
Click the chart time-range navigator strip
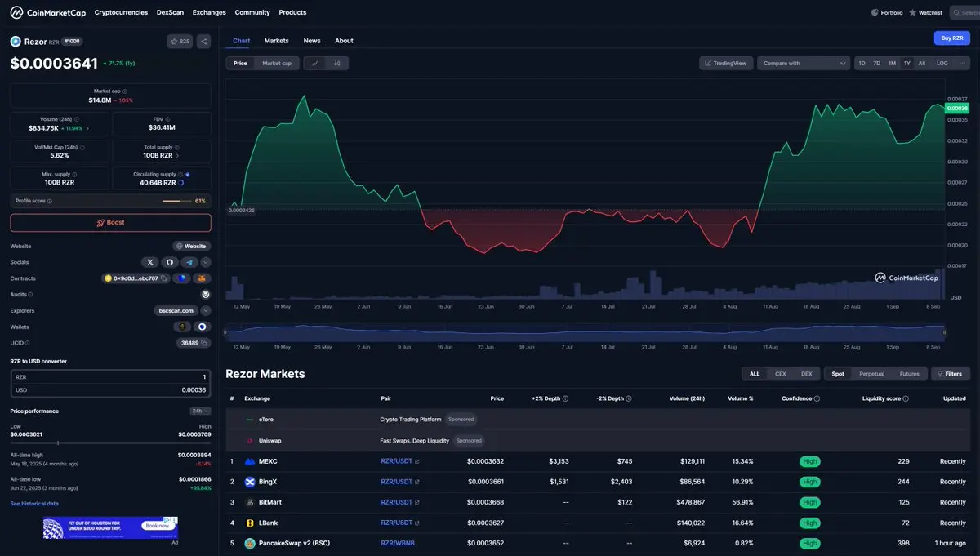tap(586, 331)
